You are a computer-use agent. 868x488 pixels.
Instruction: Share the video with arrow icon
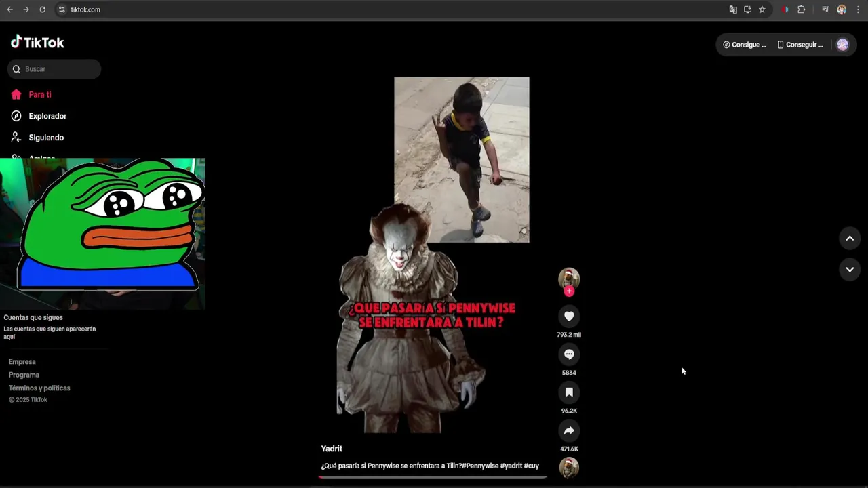pyautogui.click(x=569, y=430)
